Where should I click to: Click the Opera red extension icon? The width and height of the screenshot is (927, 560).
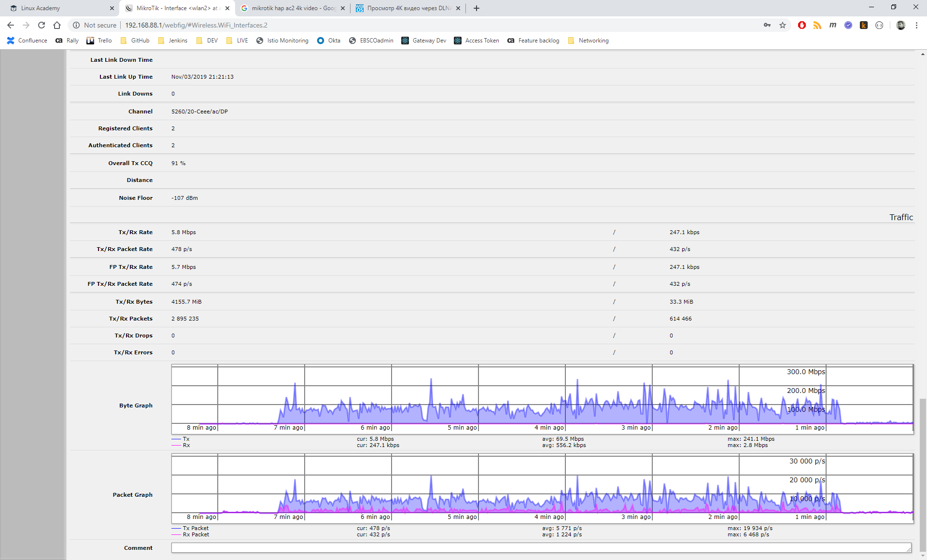(x=802, y=25)
